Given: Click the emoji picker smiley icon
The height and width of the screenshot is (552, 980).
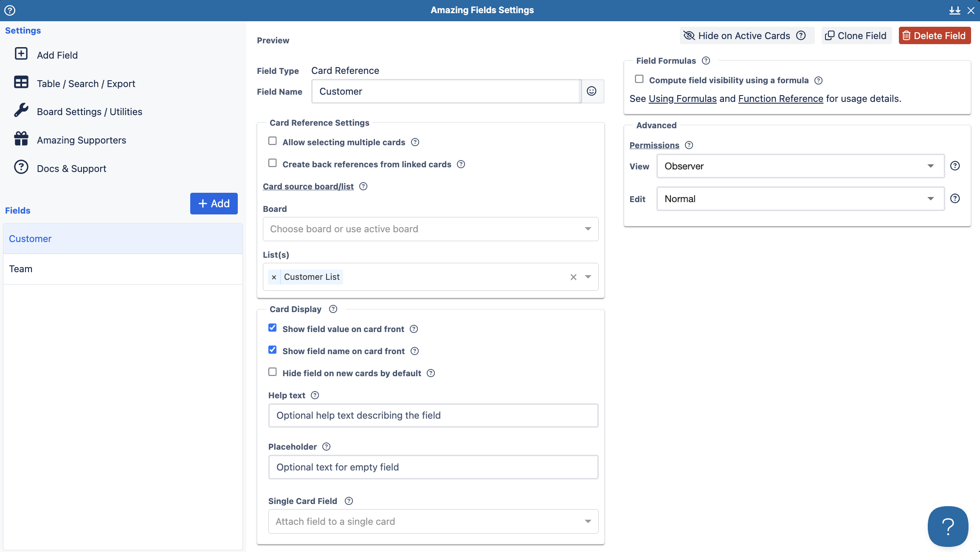Looking at the screenshot, I should [591, 91].
